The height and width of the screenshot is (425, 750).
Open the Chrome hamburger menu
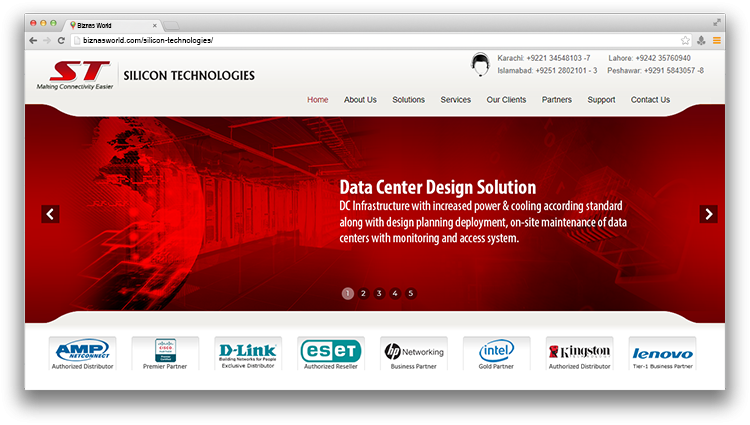716,40
